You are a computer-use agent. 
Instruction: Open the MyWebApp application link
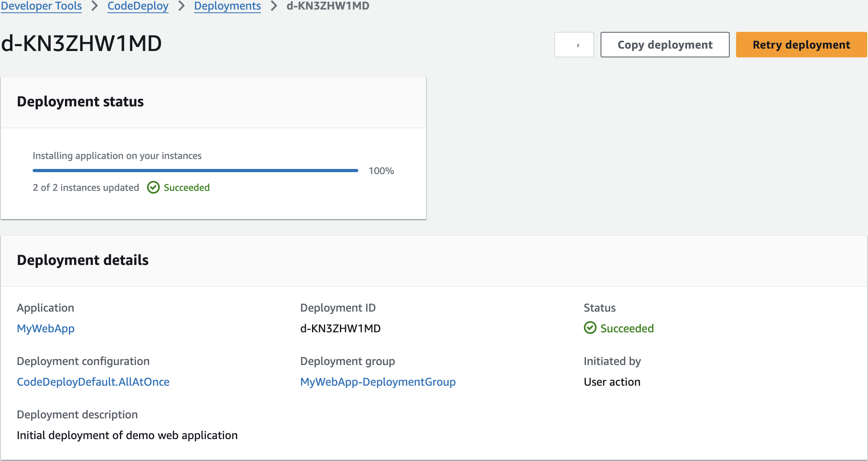point(46,328)
